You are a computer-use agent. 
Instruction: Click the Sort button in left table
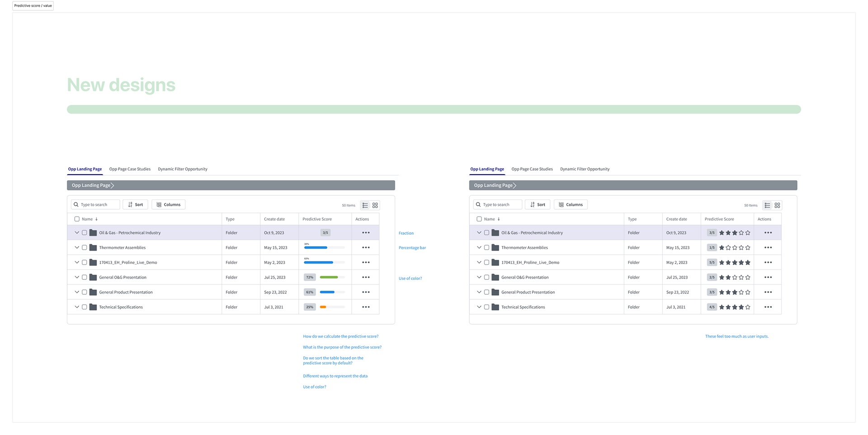pos(136,205)
